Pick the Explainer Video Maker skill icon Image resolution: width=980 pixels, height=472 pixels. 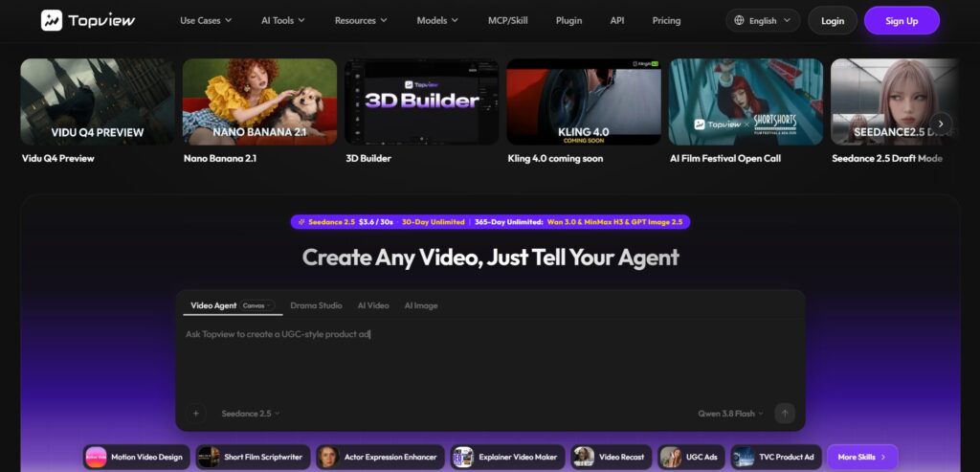(x=463, y=457)
